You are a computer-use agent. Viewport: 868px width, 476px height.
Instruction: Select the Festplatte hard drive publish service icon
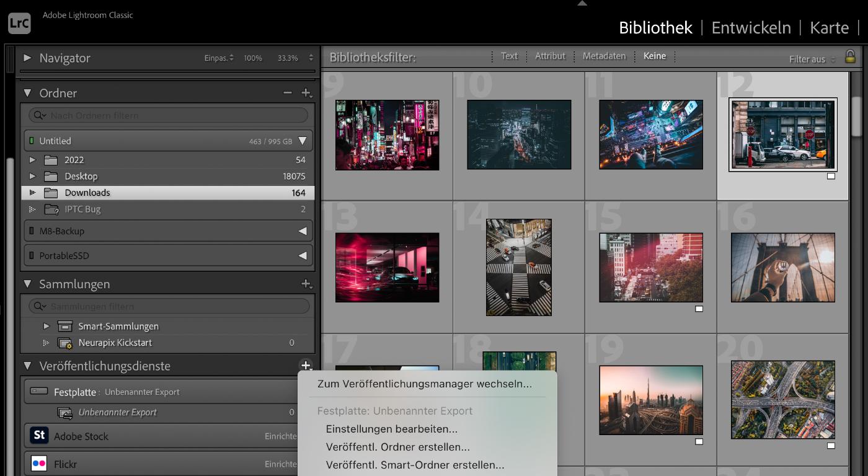click(39, 391)
